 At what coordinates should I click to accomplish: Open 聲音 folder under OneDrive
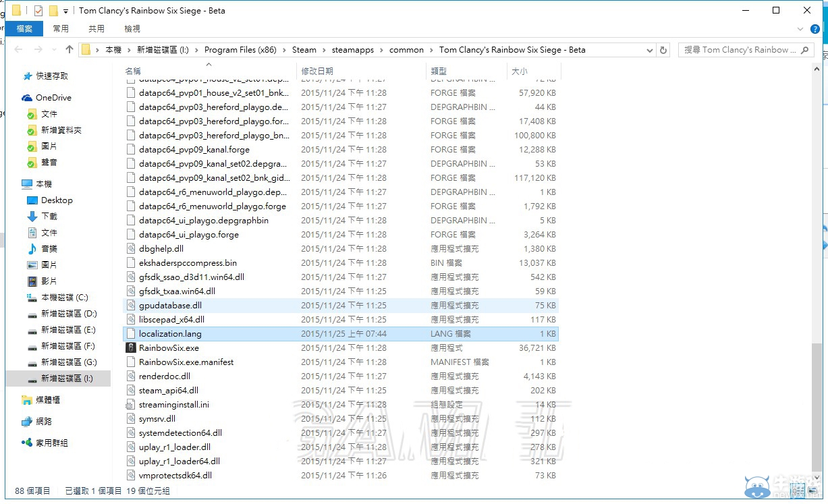(49, 163)
